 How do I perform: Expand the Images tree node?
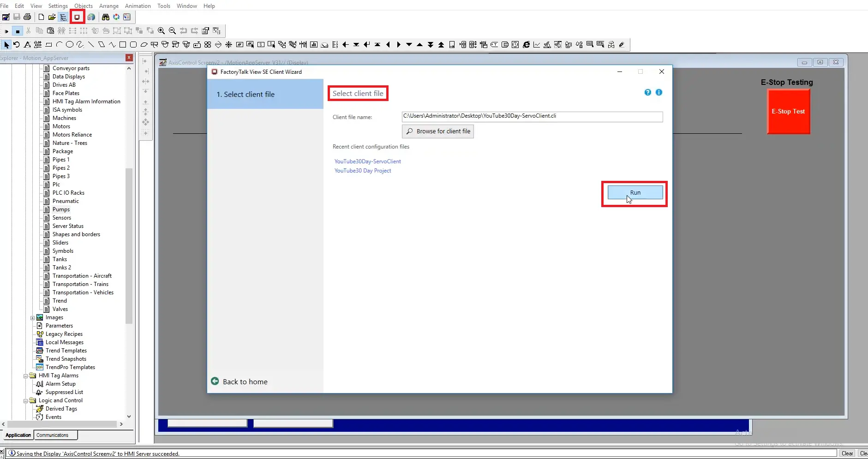pos(32,318)
